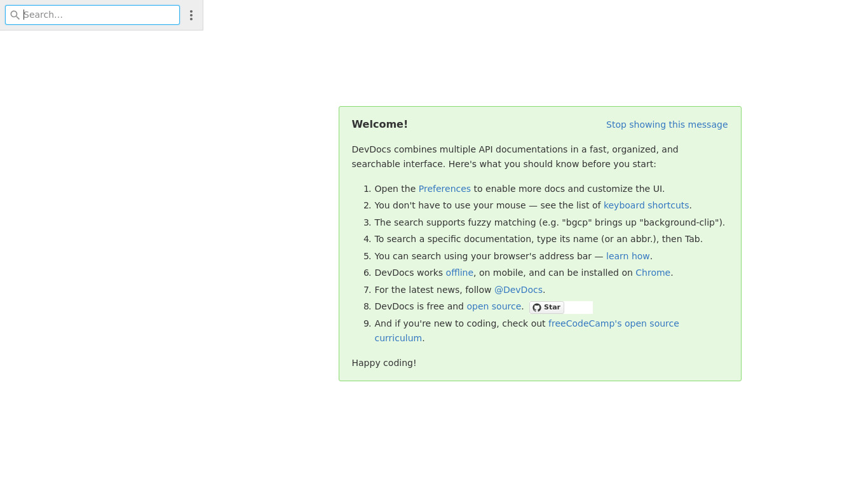Focus the Search input field
868x488 pixels.
pyautogui.click(x=93, y=15)
